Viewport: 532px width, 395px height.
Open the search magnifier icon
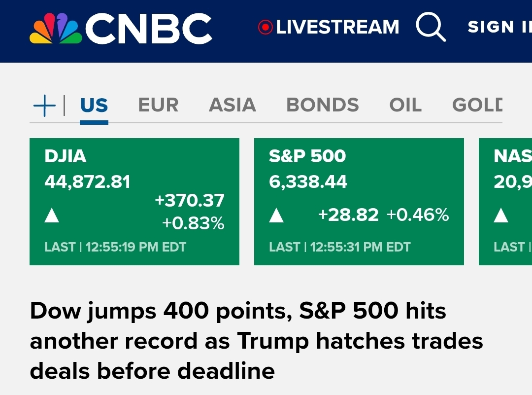(x=431, y=27)
